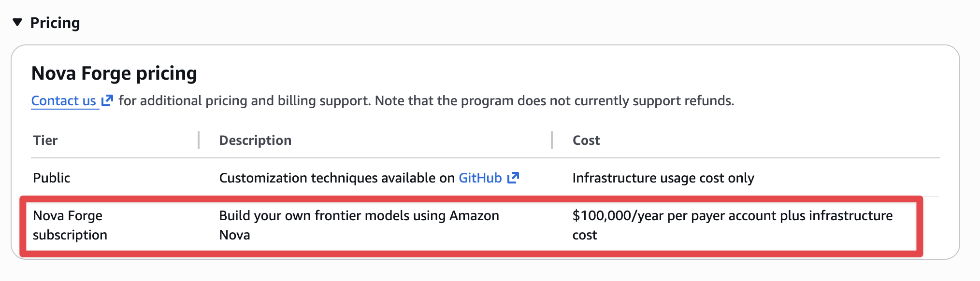Select the Cost column header
980x281 pixels.
(x=586, y=140)
